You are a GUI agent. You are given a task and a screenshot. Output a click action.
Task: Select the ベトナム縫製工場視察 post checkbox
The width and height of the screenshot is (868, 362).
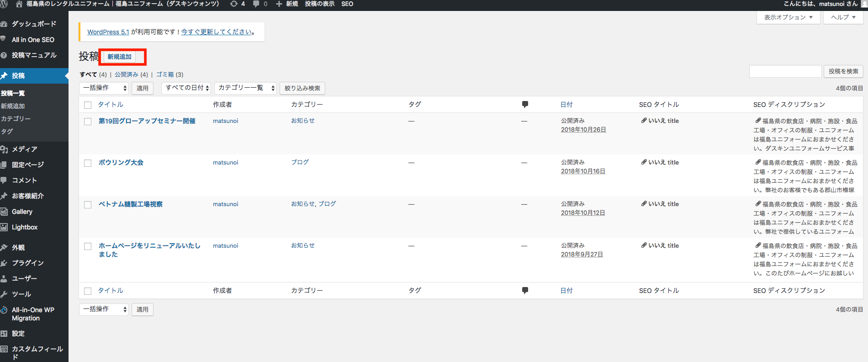click(x=88, y=205)
